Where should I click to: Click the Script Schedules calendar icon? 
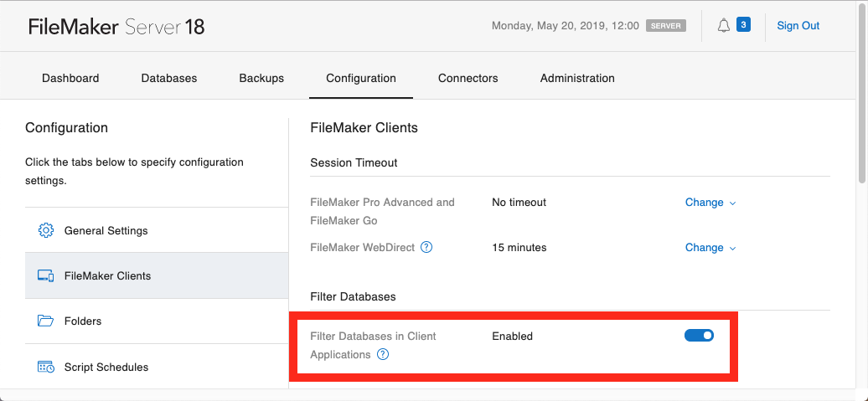tap(46, 367)
